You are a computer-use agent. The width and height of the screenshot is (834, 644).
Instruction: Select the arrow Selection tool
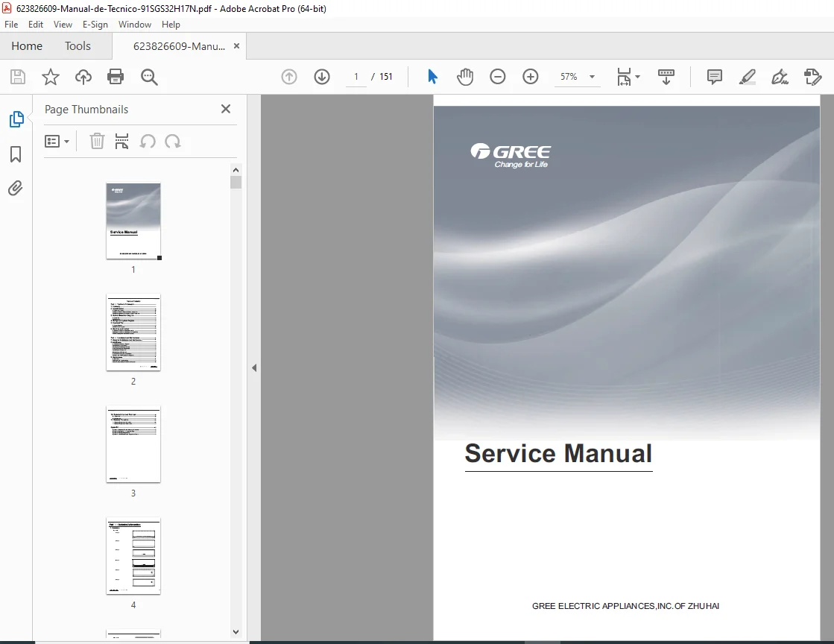pyautogui.click(x=432, y=77)
